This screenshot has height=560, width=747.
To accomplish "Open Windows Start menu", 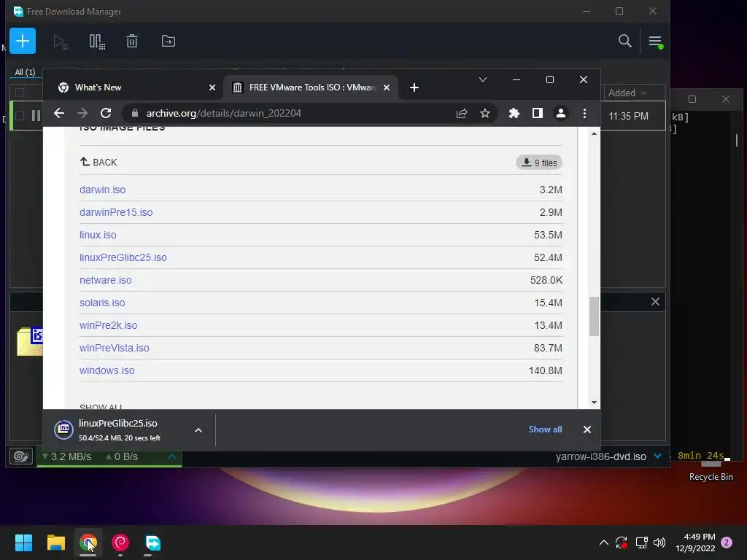I will click(x=23, y=542).
